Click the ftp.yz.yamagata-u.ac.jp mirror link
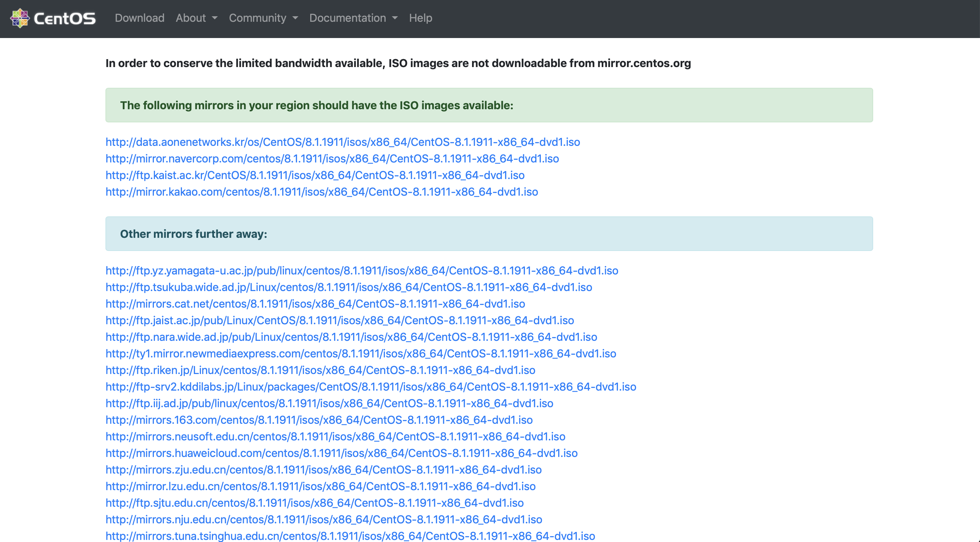 coord(361,270)
